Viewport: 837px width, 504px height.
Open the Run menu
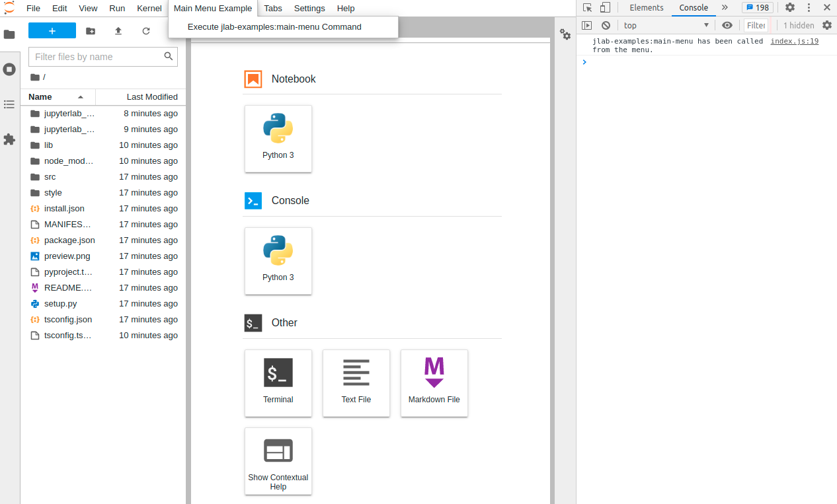click(117, 8)
